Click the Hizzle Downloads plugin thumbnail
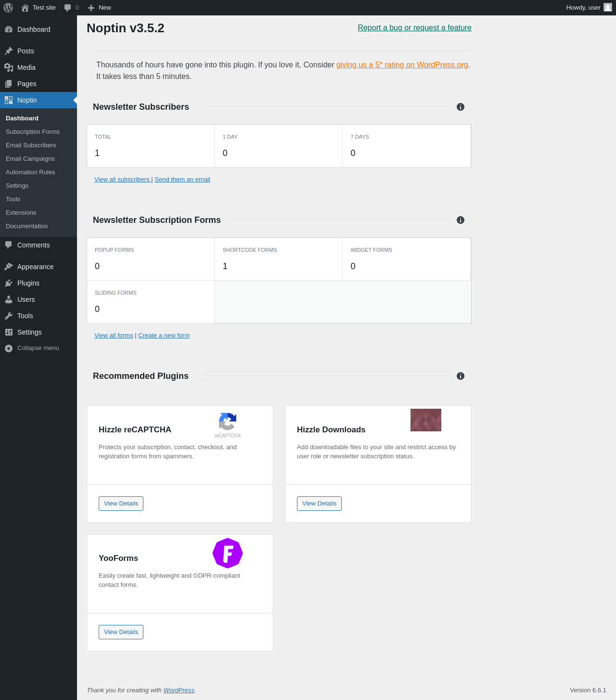The image size is (616, 700). point(426,420)
